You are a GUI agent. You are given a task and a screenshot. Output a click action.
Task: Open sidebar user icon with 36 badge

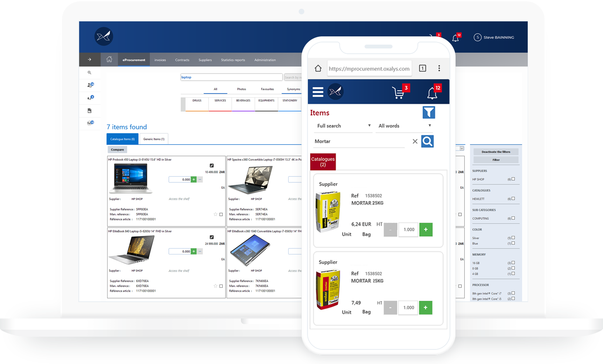(90, 85)
